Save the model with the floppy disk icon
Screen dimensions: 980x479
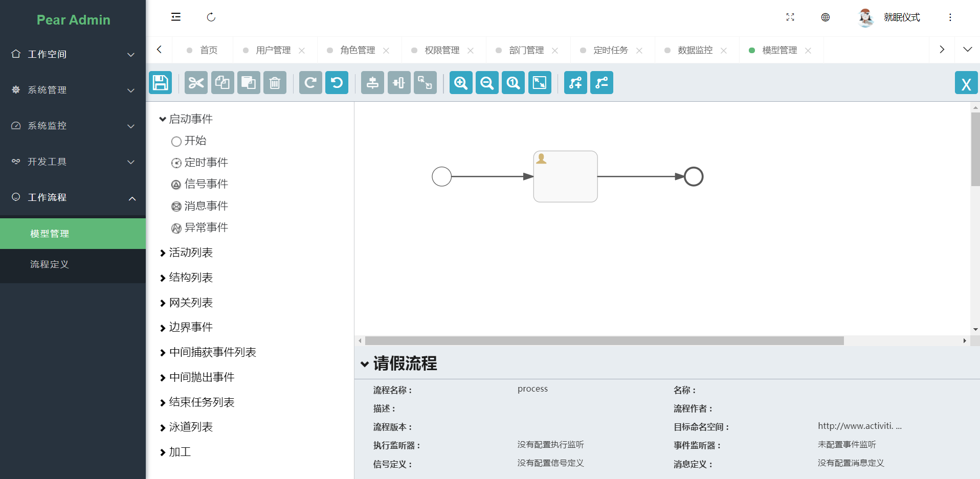click(160, 82)
